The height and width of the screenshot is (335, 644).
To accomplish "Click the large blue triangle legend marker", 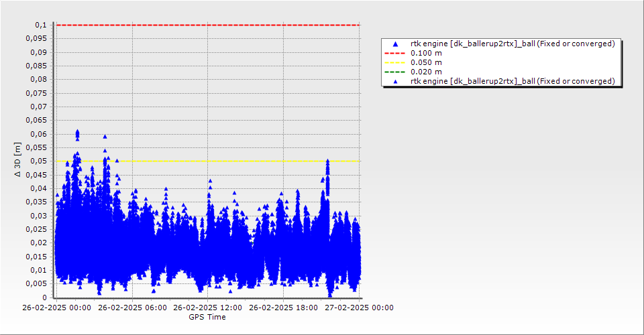I will pos(395,44).
